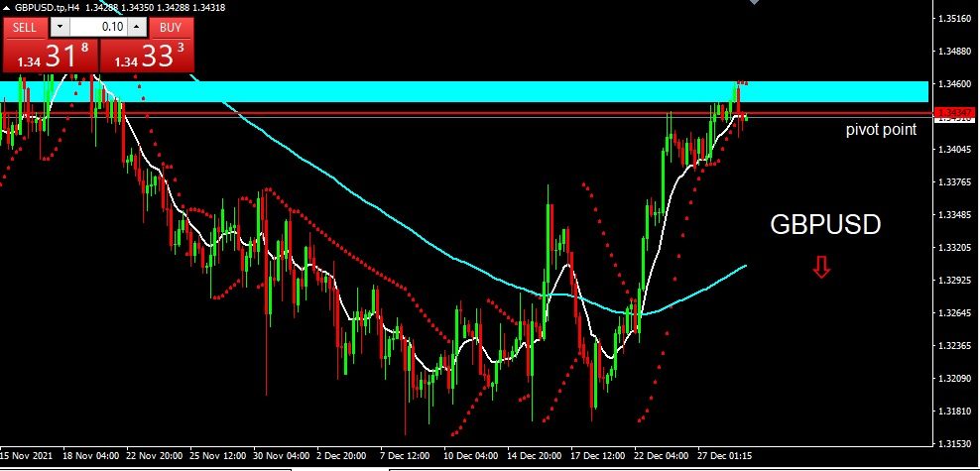Viewport: 980px width, 471px height.
Task: Select the chart title GBPUSD.tp,H4 text
Action: (45, 8)
